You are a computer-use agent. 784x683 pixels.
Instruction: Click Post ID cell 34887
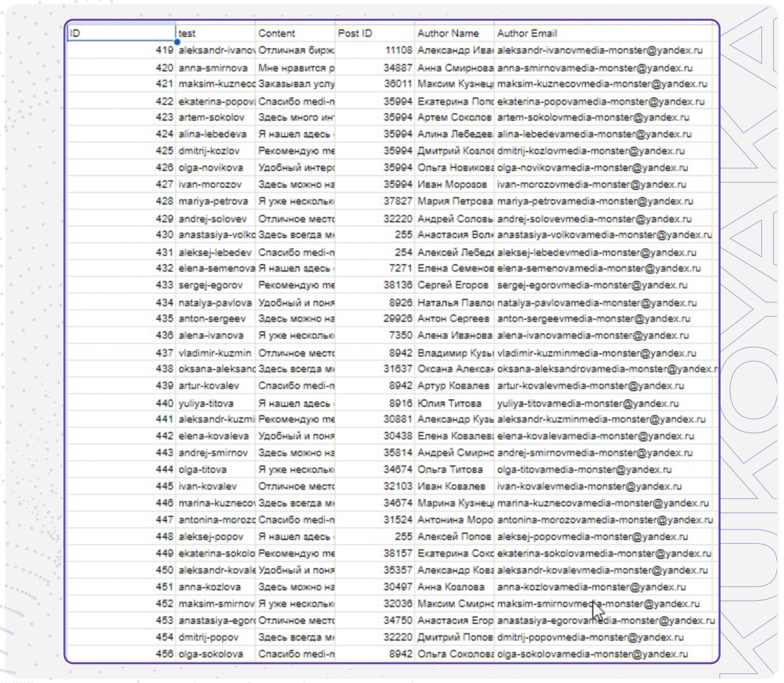[375, 67]
